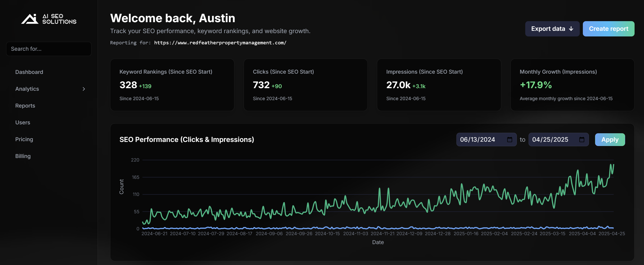Click the Clicks Since SEO Start card

306,85
